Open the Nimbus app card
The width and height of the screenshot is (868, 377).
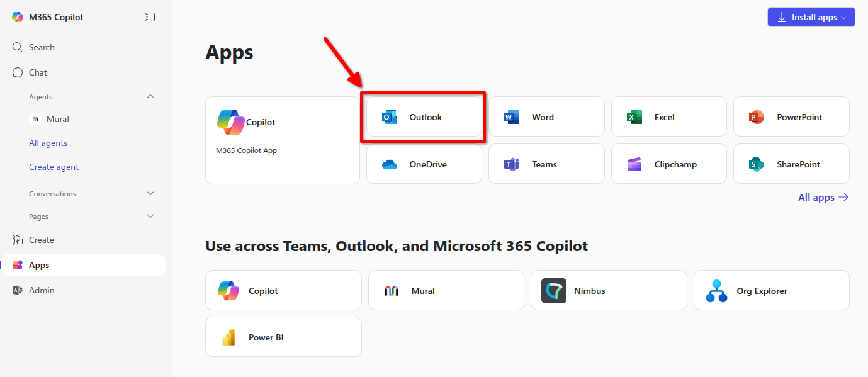pos(609,290)
